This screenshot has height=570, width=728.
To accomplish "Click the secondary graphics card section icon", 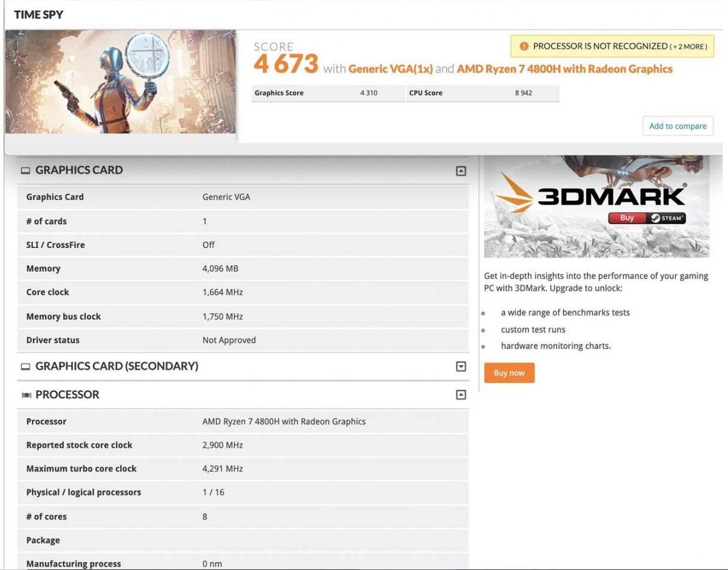I will coord(25,366).
